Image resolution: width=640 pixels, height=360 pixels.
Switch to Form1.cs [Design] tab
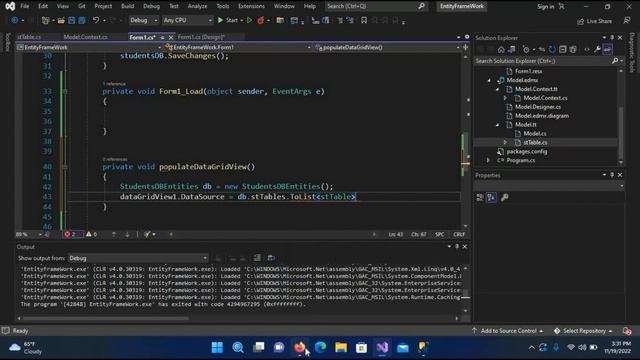(x=201, y=37)
